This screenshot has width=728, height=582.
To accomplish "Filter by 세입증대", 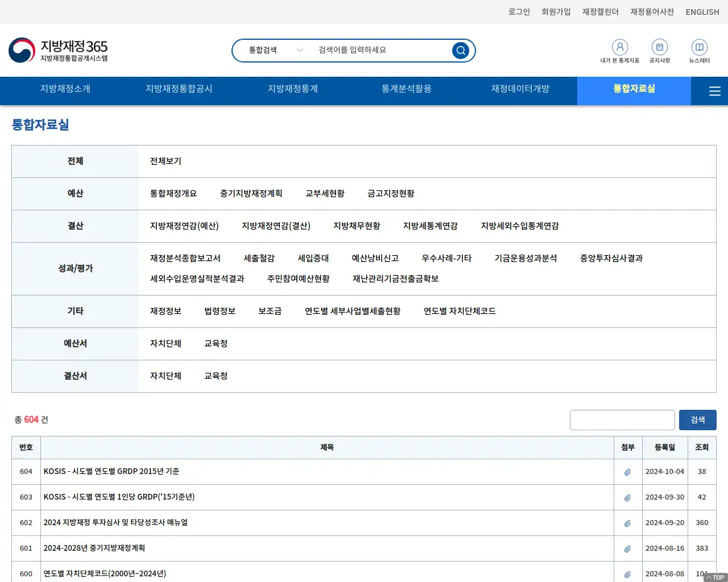I will point(313,259).
